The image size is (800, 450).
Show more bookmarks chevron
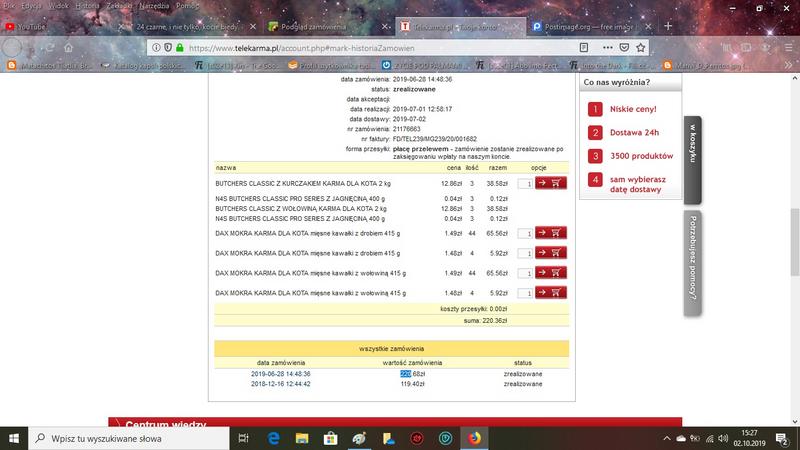[788, 65]
